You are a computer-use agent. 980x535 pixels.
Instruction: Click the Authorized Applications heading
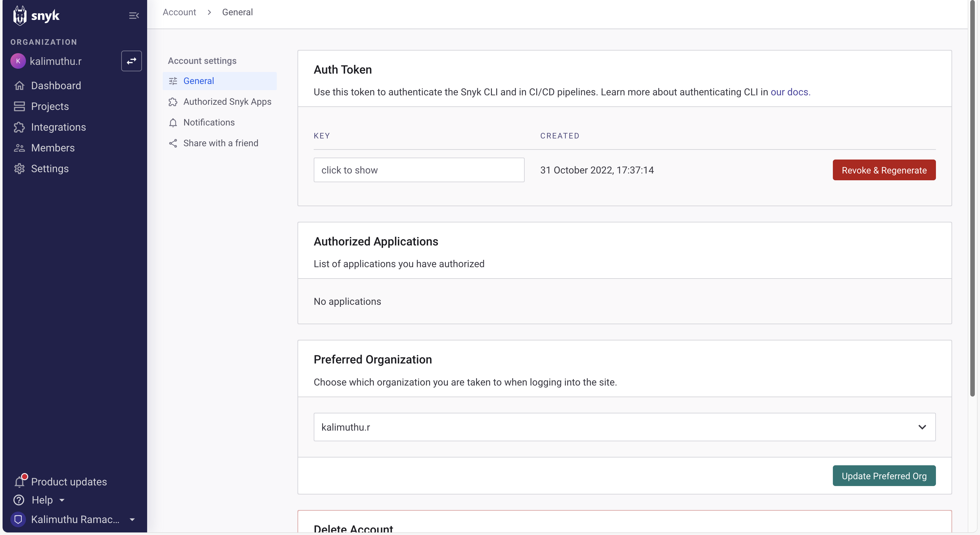point(376,241)
